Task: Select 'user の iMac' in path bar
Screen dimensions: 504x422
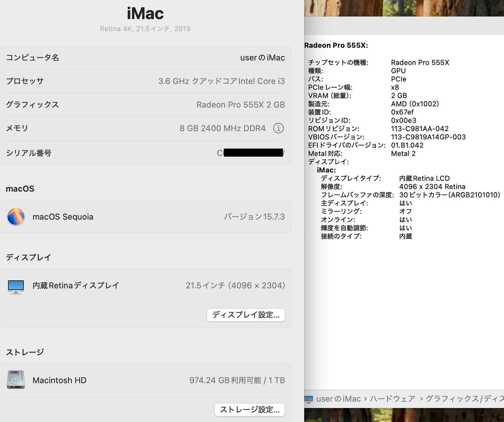Action: pyautogui.click(x=338, y=399)
